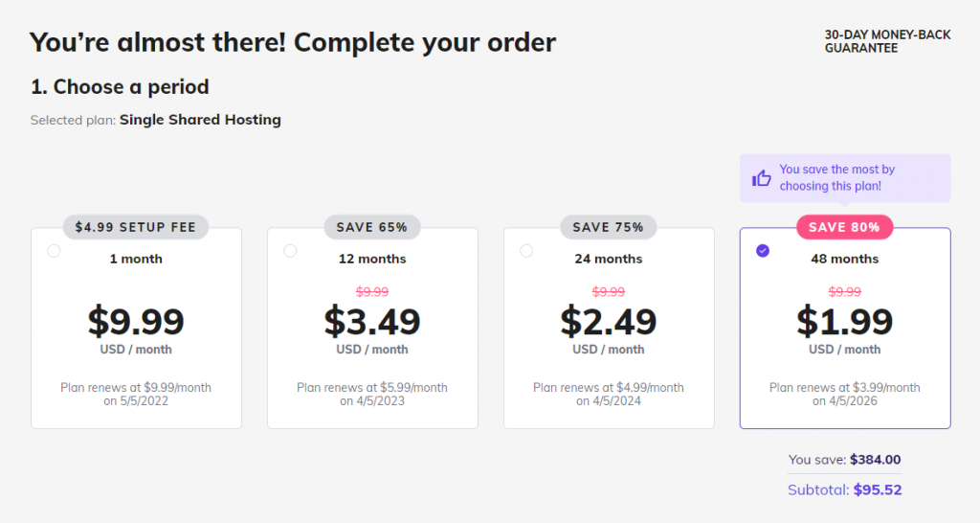980x523 pixels.
Task: Click the $2.49 price in 24 months card
Action: pos(609,322)
